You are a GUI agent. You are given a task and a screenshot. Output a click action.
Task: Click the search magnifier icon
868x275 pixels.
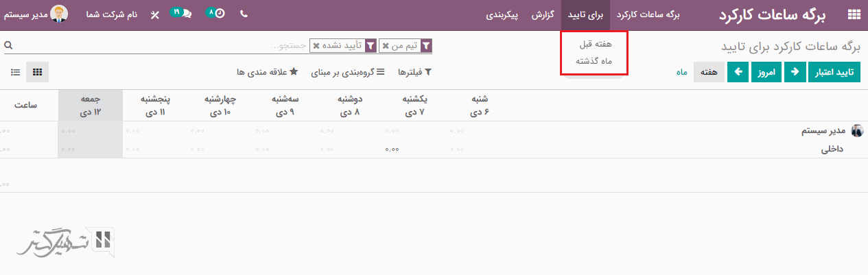pos(8,46)
